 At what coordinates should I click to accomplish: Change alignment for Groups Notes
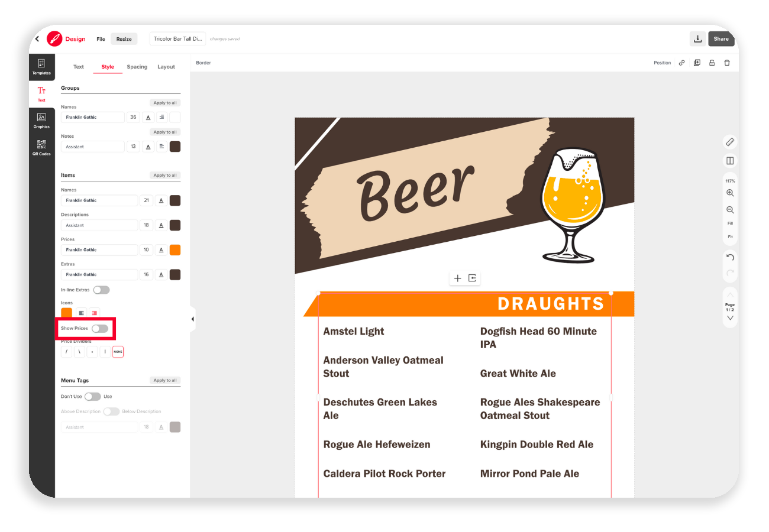(161, 147)
